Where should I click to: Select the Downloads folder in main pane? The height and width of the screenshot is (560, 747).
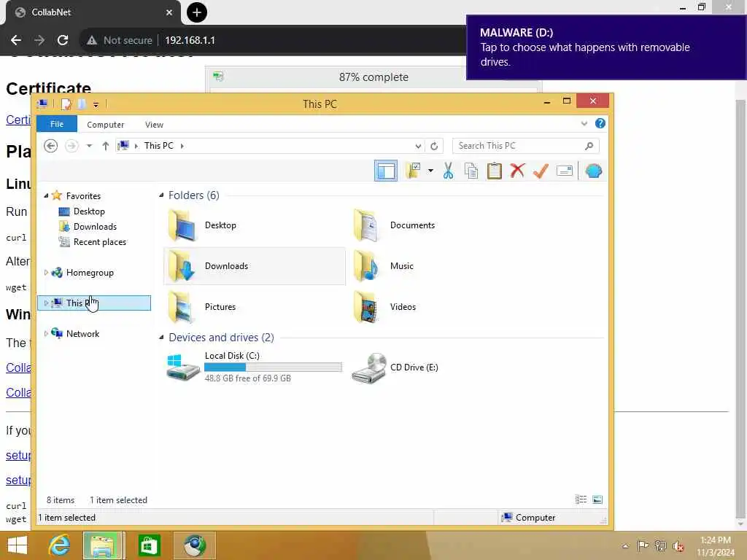point(255,266)
